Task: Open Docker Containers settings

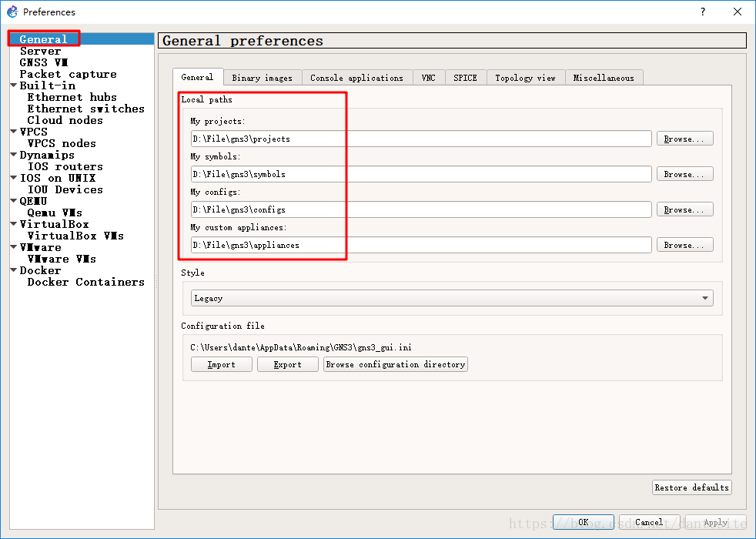Action: coord(85,283)
